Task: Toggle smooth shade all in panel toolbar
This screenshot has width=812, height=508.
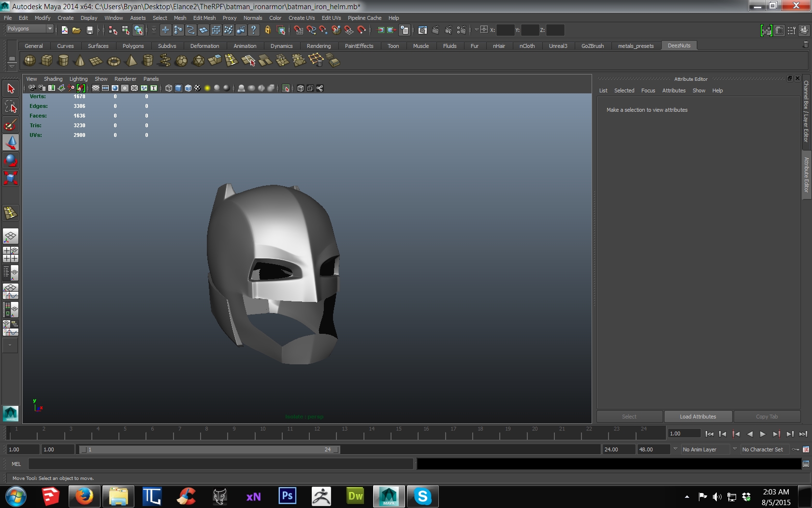Action: click(178, 88)
